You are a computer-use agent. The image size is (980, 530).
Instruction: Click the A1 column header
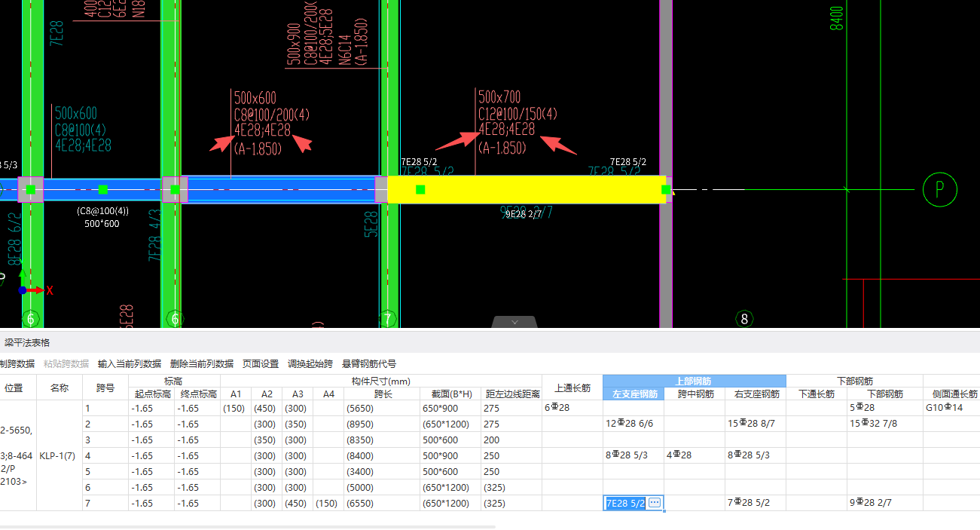[x=236, y=394]
